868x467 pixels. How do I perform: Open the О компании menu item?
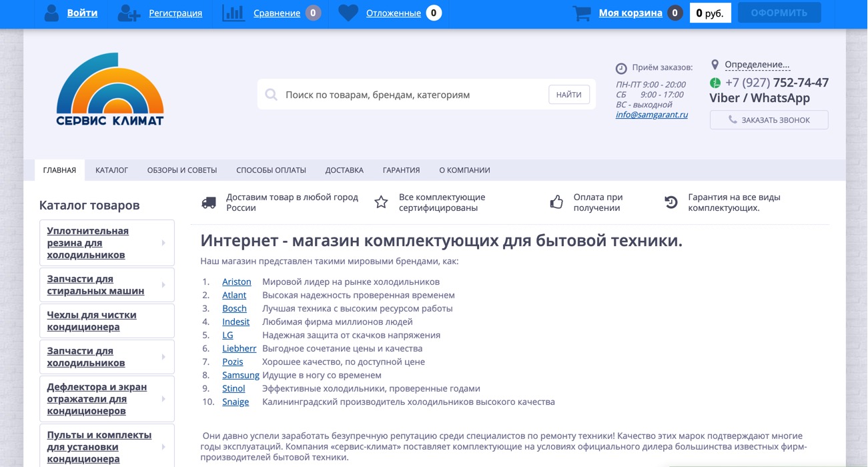(x=464, y=170)
